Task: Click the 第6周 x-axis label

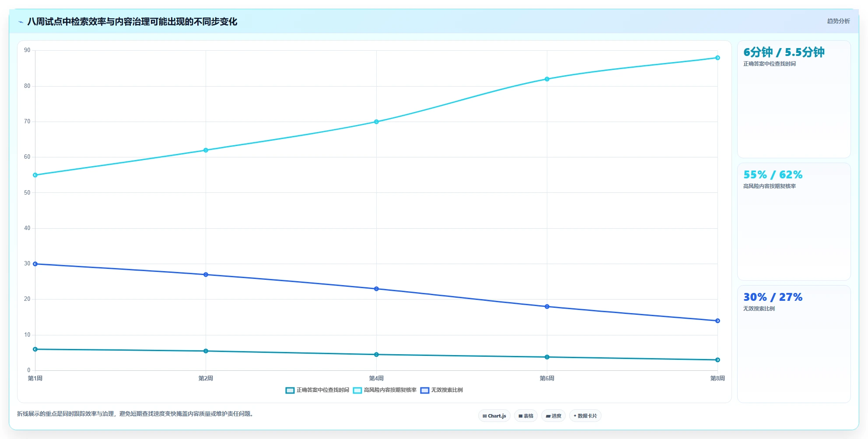Action: [x=547, y=378]
